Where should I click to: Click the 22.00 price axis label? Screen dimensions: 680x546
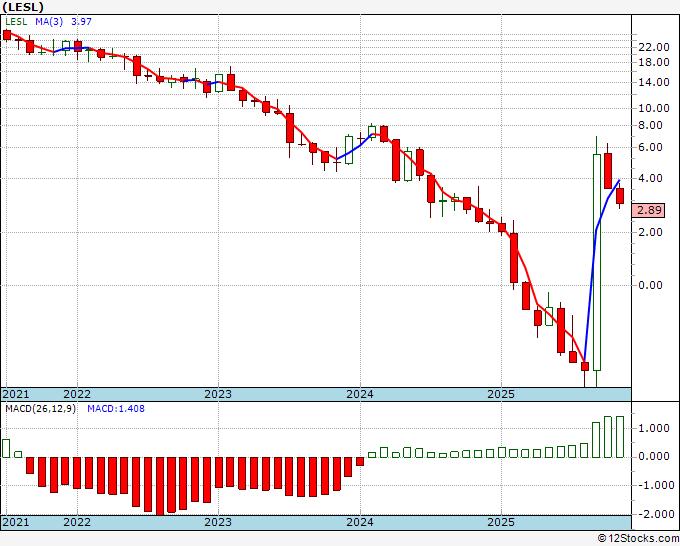click(x=654, y=47)
